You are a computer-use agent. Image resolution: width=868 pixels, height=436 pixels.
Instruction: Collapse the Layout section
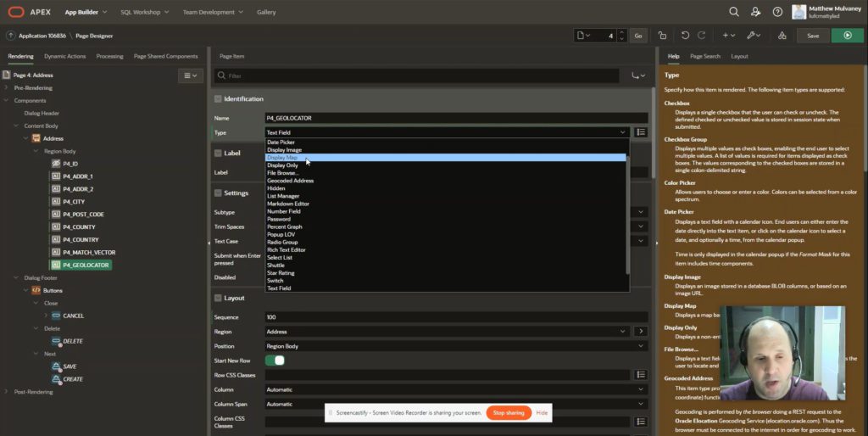pos(218,298)
